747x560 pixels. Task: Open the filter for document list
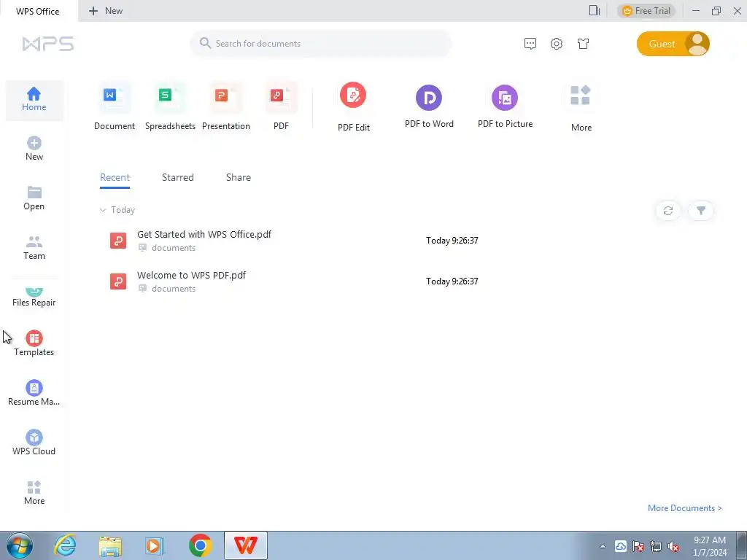click(x=701, y=211)
